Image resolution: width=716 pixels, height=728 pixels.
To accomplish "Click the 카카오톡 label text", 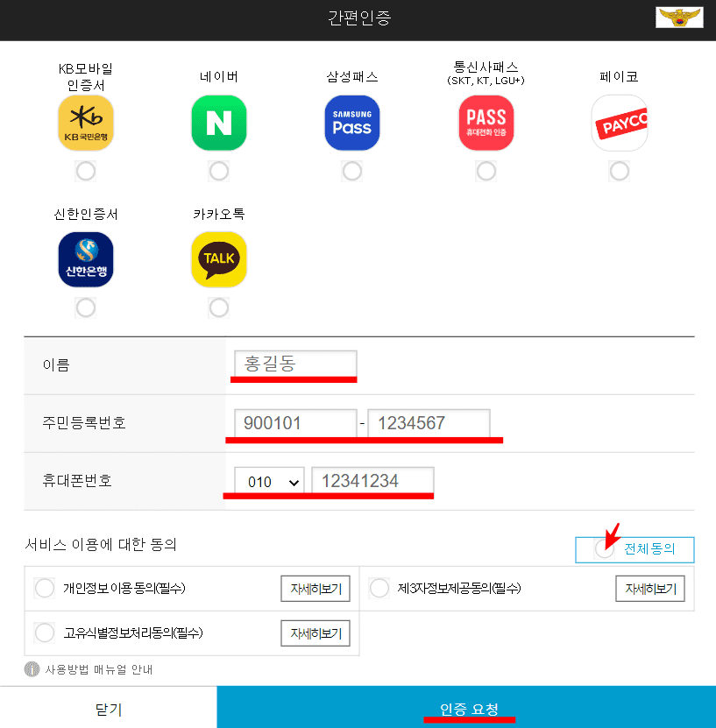I will 219,214.
